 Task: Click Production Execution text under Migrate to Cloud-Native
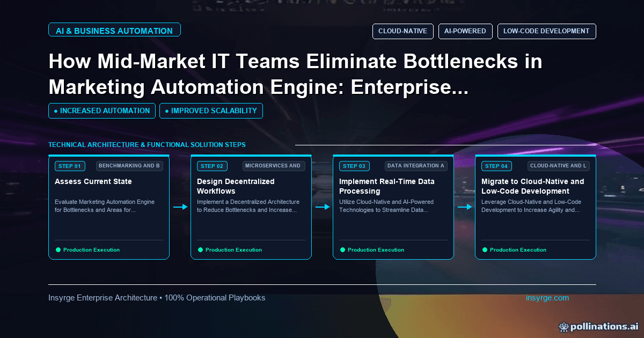(518, 250)
